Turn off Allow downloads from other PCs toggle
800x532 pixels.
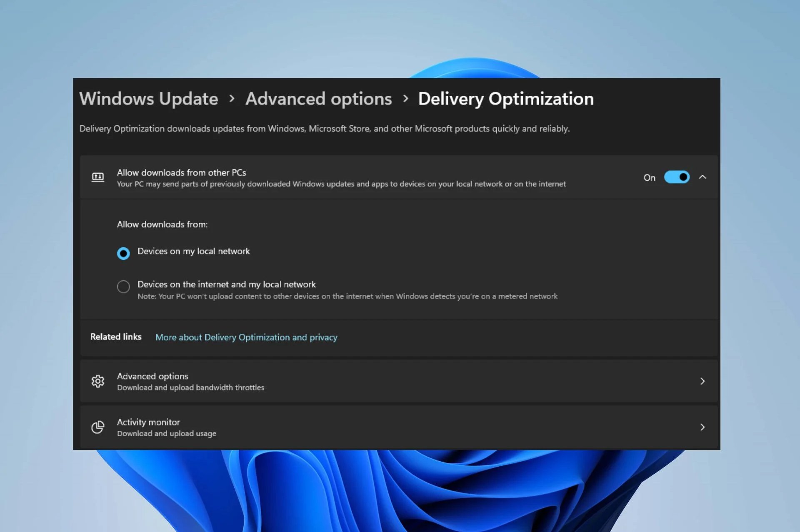point(677,177)
